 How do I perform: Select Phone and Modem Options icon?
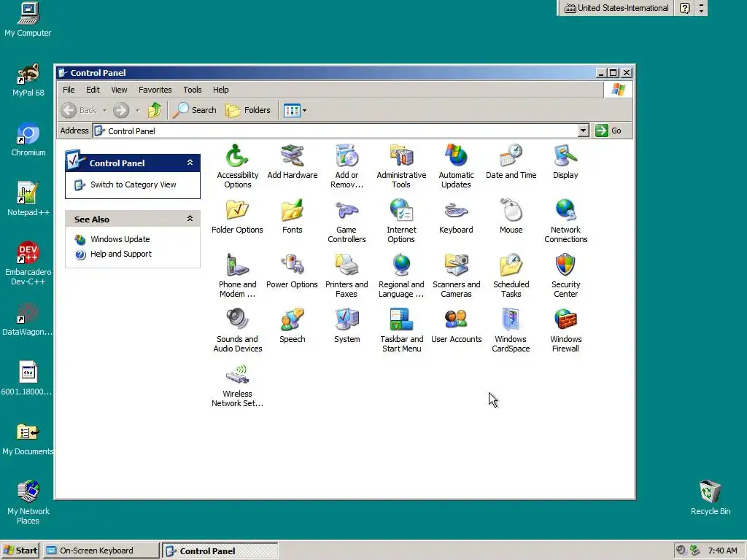pos(237,275)
